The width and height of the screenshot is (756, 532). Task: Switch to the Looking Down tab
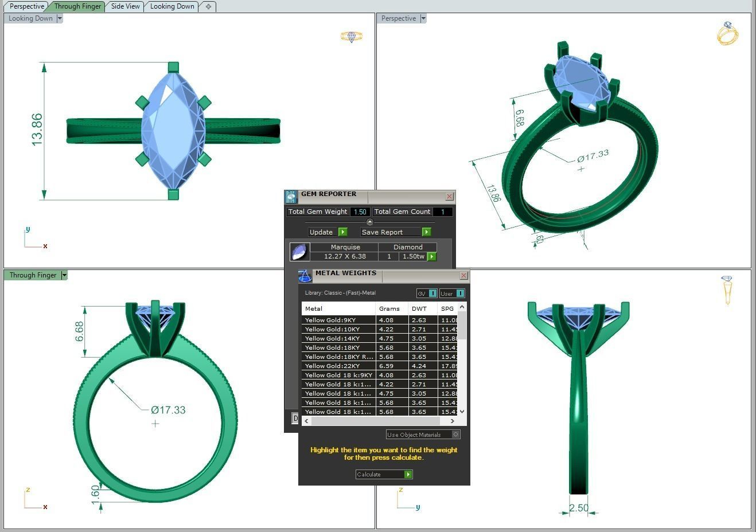[172, 6]
